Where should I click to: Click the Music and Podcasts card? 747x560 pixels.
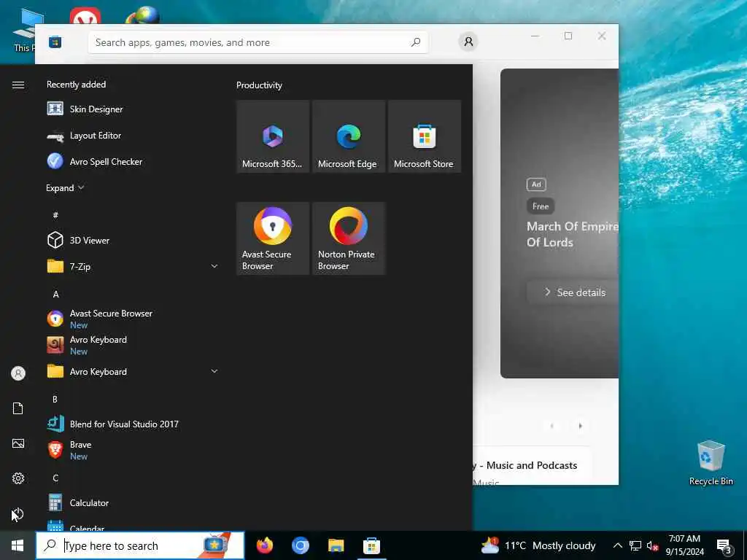[533, 466]
